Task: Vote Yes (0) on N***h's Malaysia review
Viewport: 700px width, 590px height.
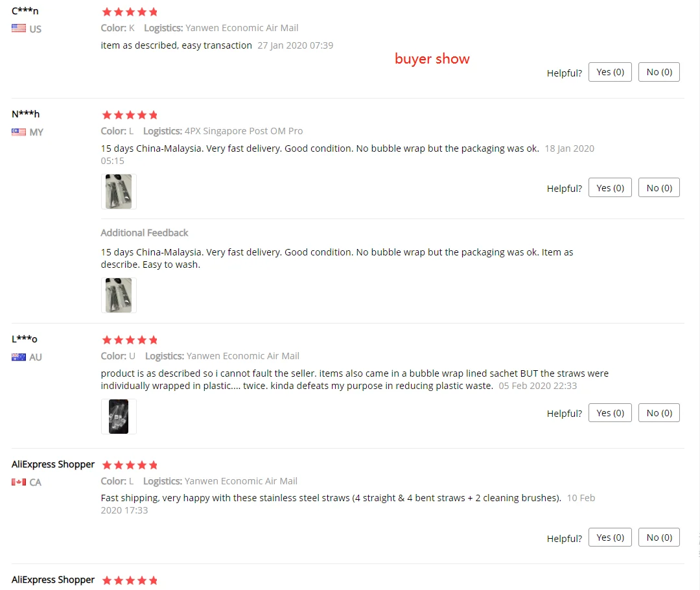Action: coord(610,187)
